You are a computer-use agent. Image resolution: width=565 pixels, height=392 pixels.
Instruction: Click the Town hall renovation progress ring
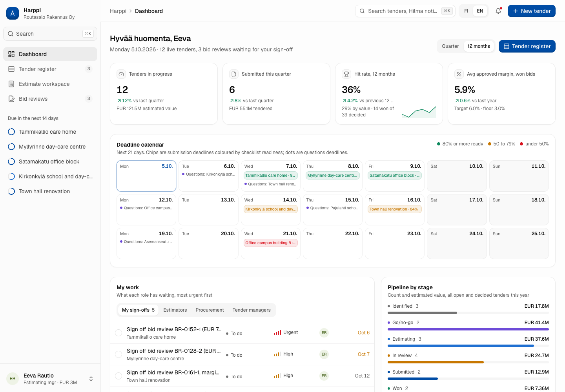(x=11, y=191)
